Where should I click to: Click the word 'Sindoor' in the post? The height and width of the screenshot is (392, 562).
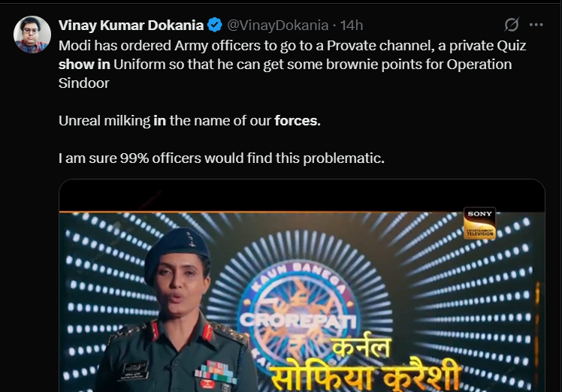pyautogui.click(x=84, y=83)
